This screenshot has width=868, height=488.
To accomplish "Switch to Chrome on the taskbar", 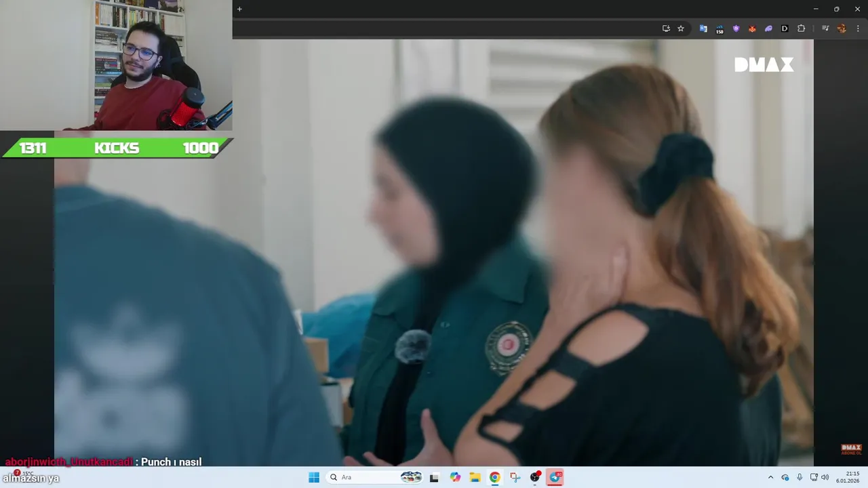I will pos(495,477).
